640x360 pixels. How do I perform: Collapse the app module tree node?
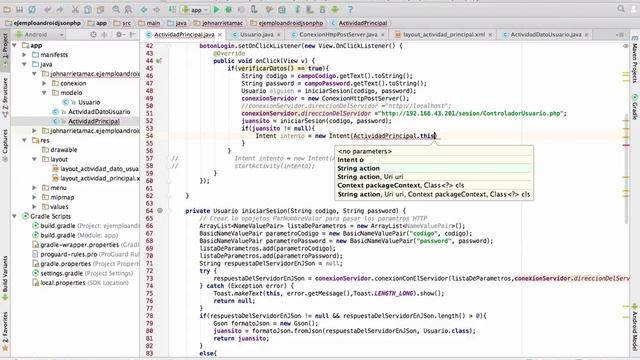[x=15, y=45]
